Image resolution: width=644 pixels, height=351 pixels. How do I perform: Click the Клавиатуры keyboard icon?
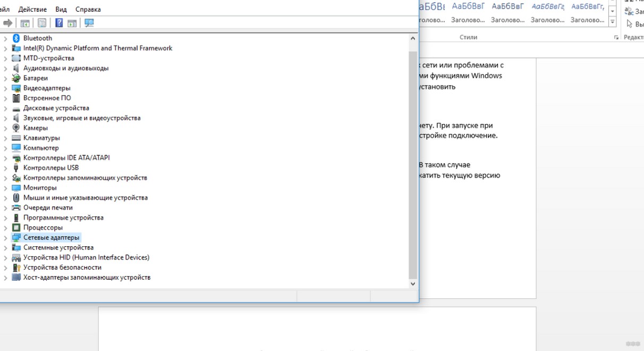point(16,138)
